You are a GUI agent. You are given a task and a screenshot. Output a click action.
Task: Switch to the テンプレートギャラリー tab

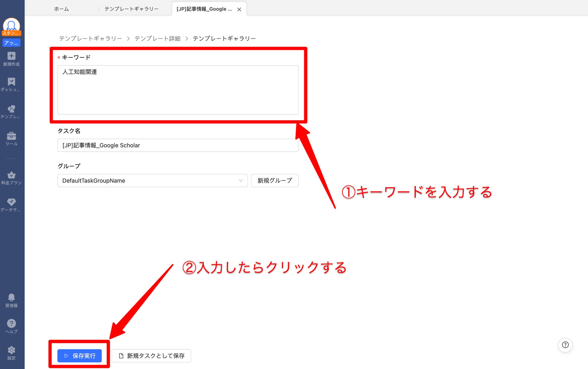[x=131, y=9]
